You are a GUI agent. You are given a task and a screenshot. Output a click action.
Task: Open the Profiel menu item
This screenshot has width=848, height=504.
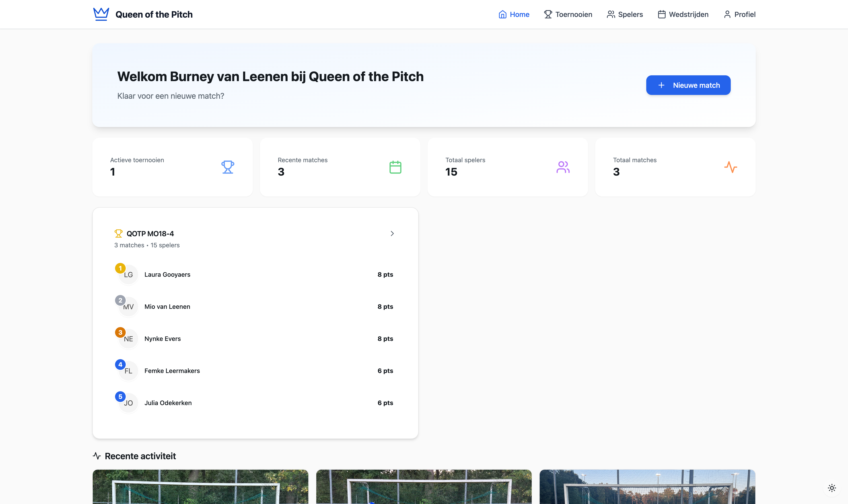[739, 14]
